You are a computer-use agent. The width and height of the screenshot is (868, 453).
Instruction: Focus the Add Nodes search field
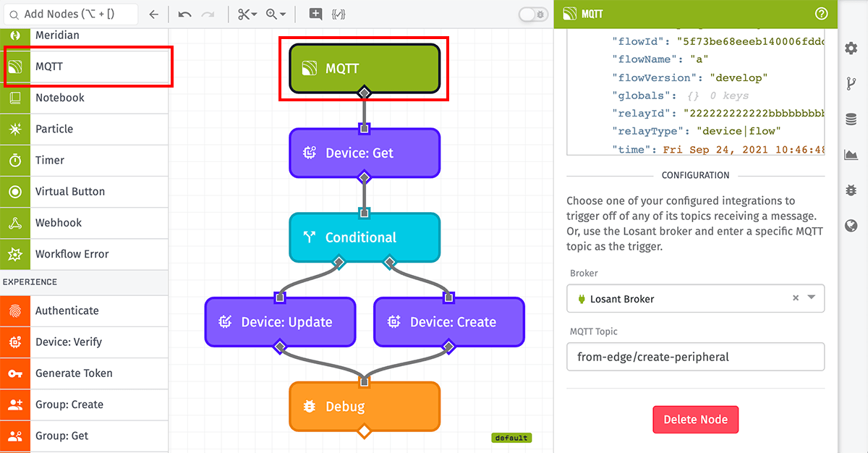[69, 14]
